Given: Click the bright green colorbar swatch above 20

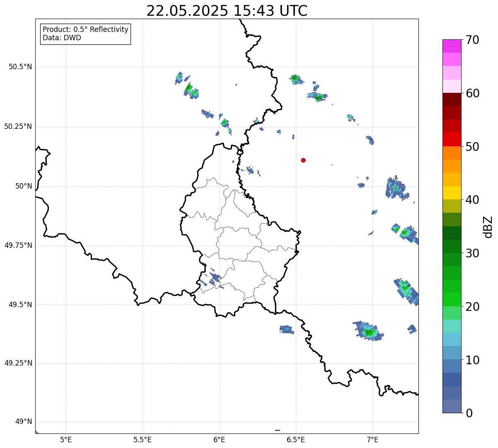Looking at the screenshot, I should (452, 300).
